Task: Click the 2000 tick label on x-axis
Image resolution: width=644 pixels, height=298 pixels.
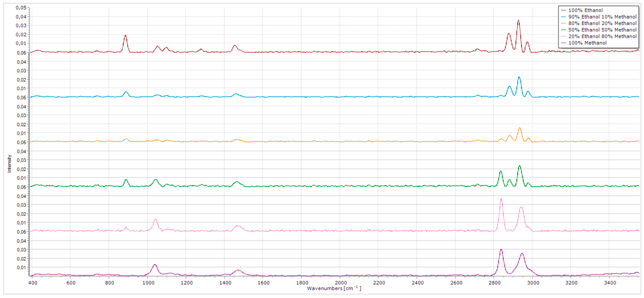Action: click(341, 283)
